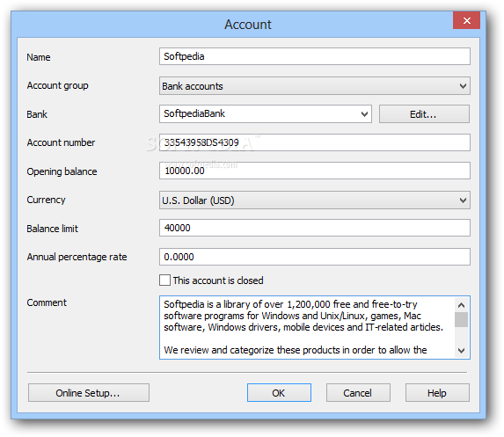Click the 'Balance limit' label

(53, 229)
